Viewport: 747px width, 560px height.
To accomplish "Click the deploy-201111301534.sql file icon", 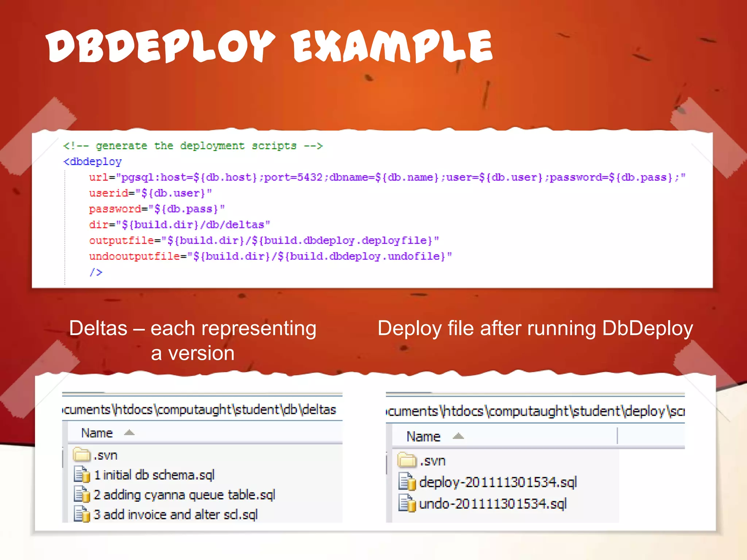I will point(407,481).
